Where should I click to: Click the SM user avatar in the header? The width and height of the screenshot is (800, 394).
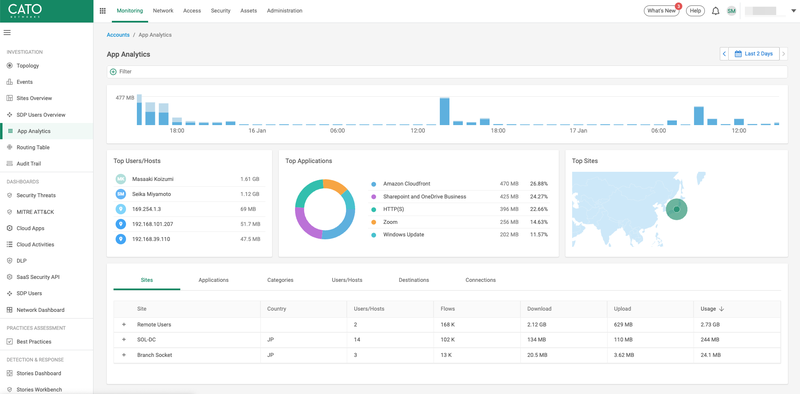(x=732, y=11)
